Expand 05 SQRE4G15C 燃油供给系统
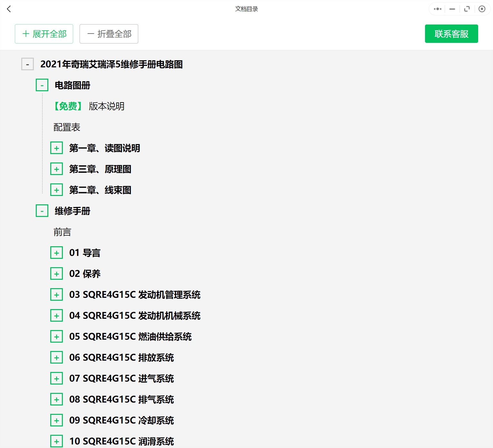The width and height of the screenshot is (493, 448). (56, 337)
